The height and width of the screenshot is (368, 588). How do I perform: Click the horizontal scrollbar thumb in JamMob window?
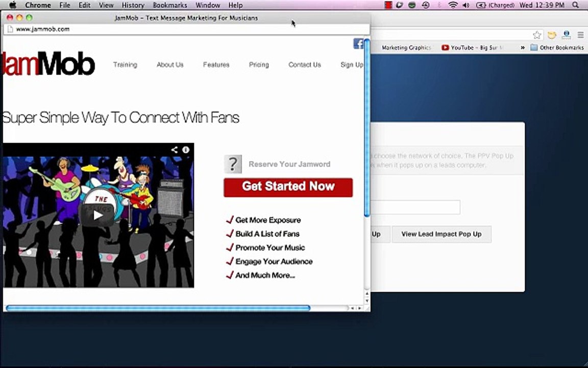pos(158,308)
